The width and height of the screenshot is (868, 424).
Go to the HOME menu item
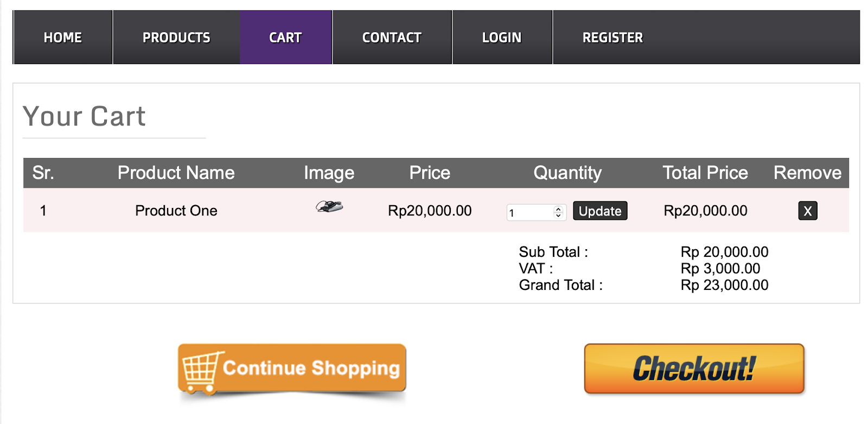pyautogui.click(x=63, y=37)
